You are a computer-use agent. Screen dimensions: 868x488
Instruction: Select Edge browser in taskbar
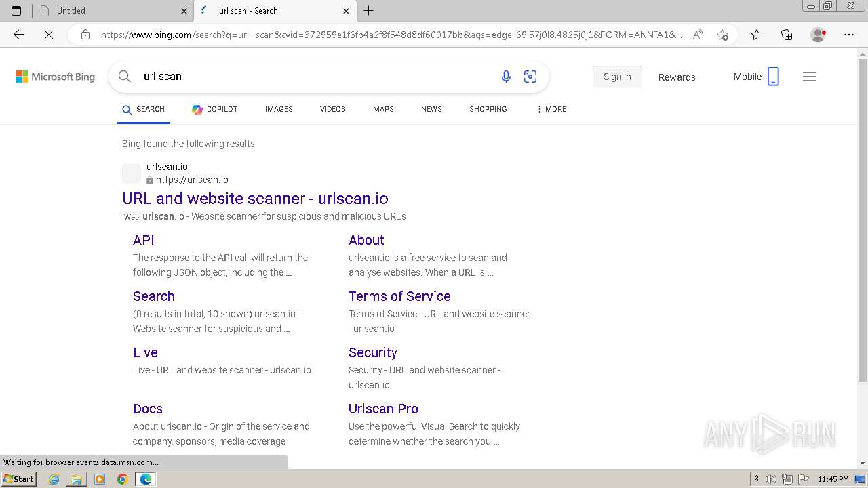pos(146,479)
